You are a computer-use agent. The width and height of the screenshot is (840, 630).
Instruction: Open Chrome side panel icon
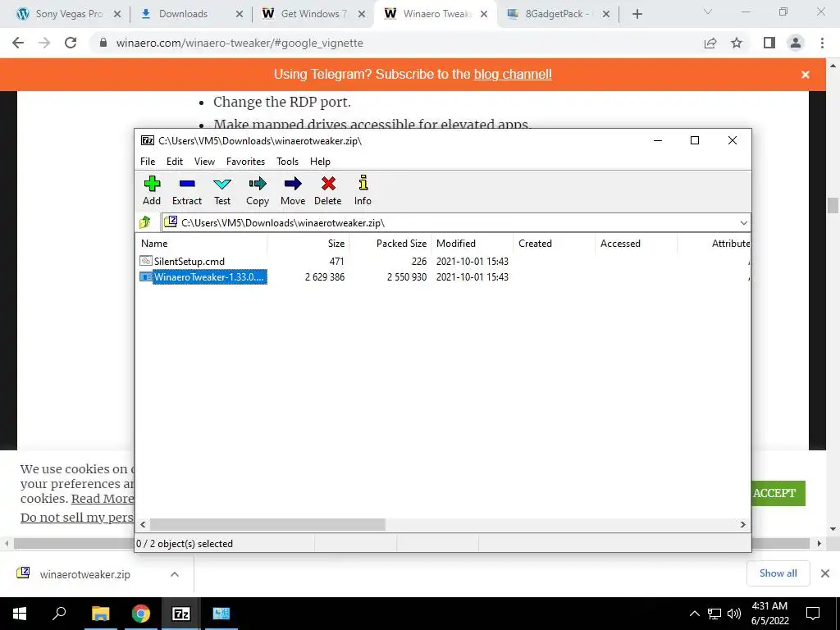[769, 43]
